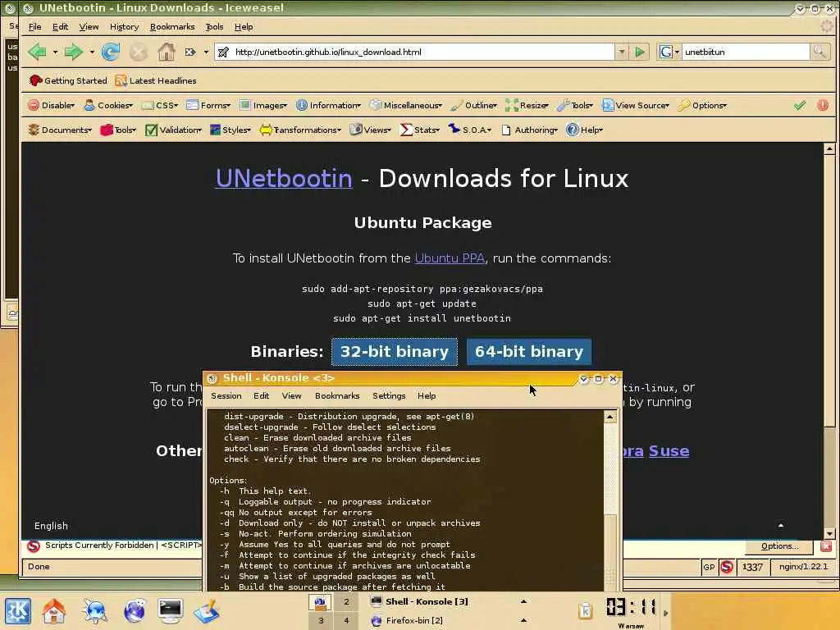Viewport: 840px width, 630px height.
Task: Click the browser Back arrow icon
Action: click(x=38, y=52)
